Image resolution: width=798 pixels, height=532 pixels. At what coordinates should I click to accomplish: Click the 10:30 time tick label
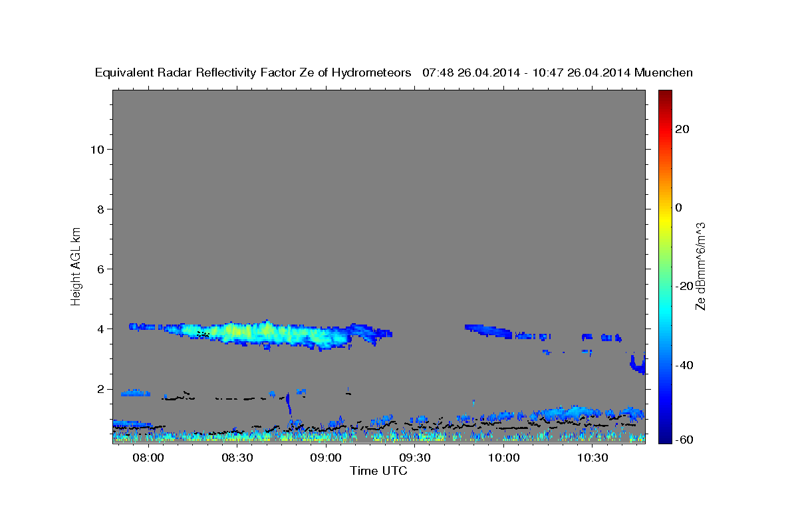click(593, 458)
